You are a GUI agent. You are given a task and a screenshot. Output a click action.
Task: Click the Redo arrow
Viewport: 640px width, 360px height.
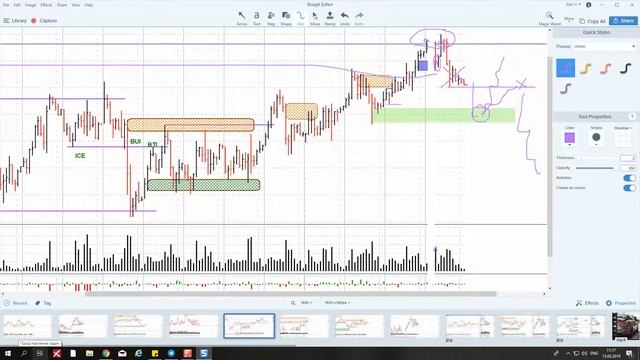coord(359,18)
